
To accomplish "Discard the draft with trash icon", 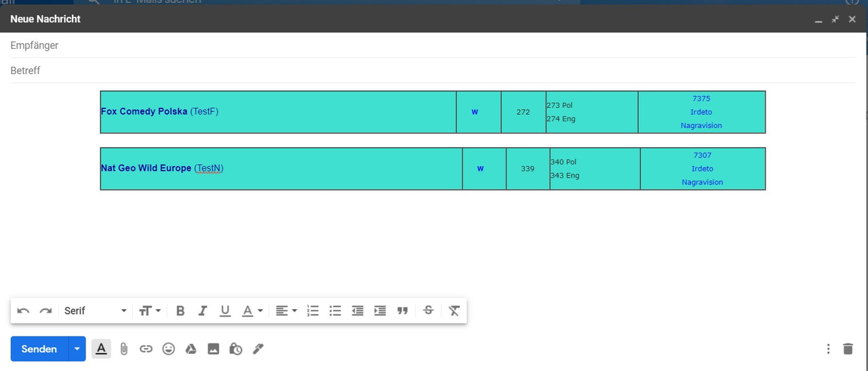I will (848, 349).
